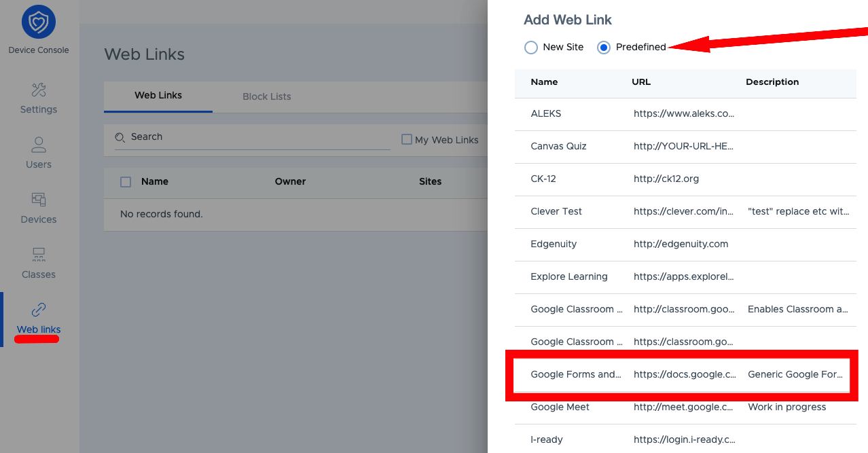The image size is (868, 453).
Task: Click the Generic Google For… description cell
Action: click(x=795, y=375)
